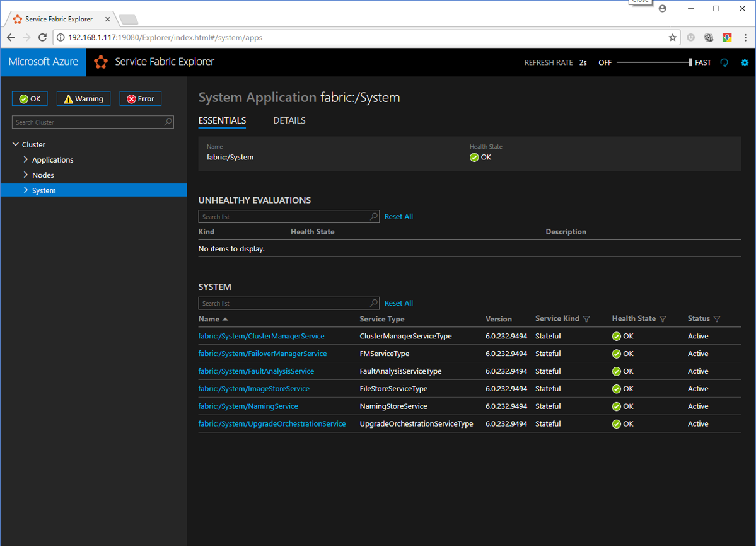The height and width of the screenshot is (547, 756).
Task: Click the NamingStoreService cell
Action: [x=393, y=406]
